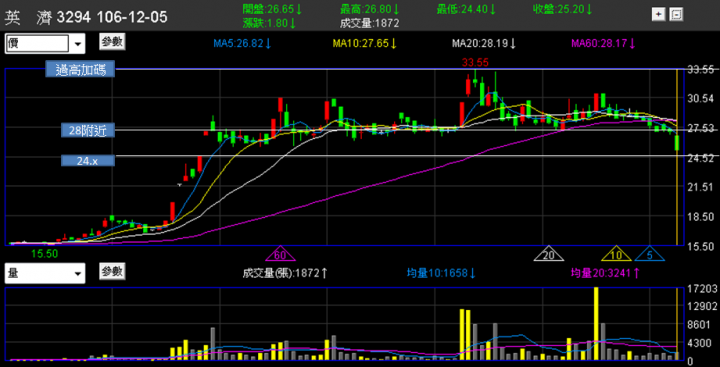Click the 21.51 price axis label
Image resolution: width=720 pixels, height=367 pixels.
click(700, 187)
